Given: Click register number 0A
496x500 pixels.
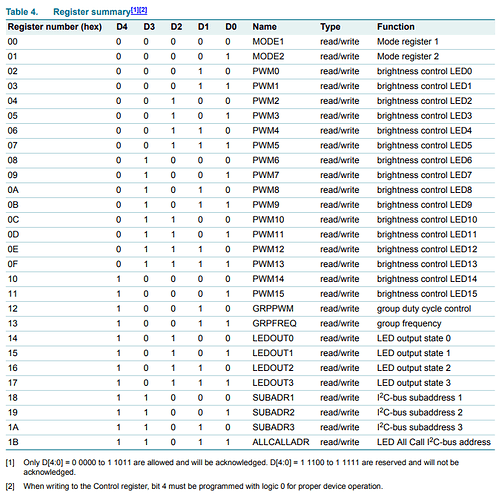Looking at the screenshot, I should point(13,190).
